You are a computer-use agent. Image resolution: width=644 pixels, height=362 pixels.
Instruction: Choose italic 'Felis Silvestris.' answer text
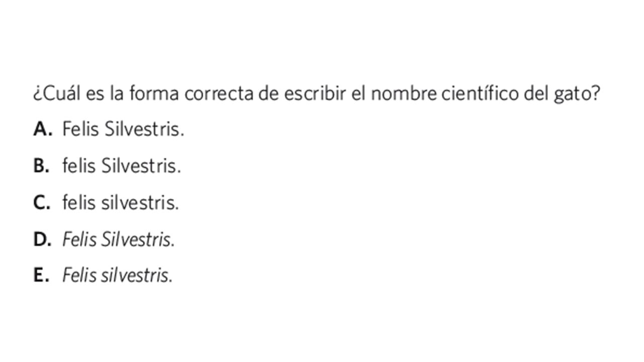pyautogui.click(x=119, y=239)
